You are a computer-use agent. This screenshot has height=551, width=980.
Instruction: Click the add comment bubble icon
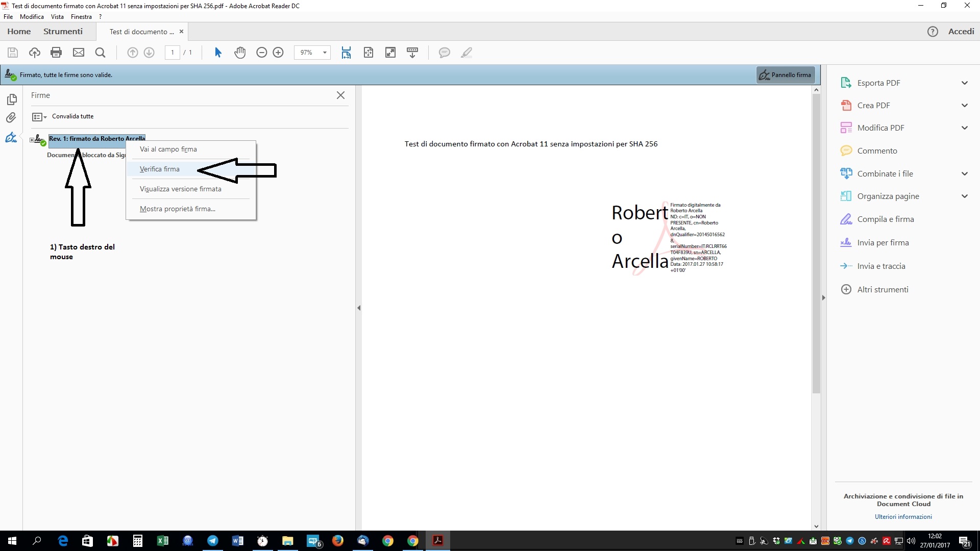click(x=444, y=53)
